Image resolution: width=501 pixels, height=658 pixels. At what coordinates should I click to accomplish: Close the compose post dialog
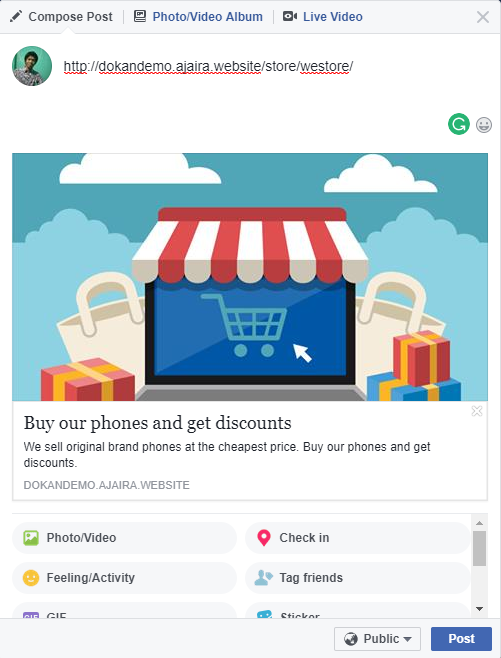pyautogui.click(x=483, y=17)
